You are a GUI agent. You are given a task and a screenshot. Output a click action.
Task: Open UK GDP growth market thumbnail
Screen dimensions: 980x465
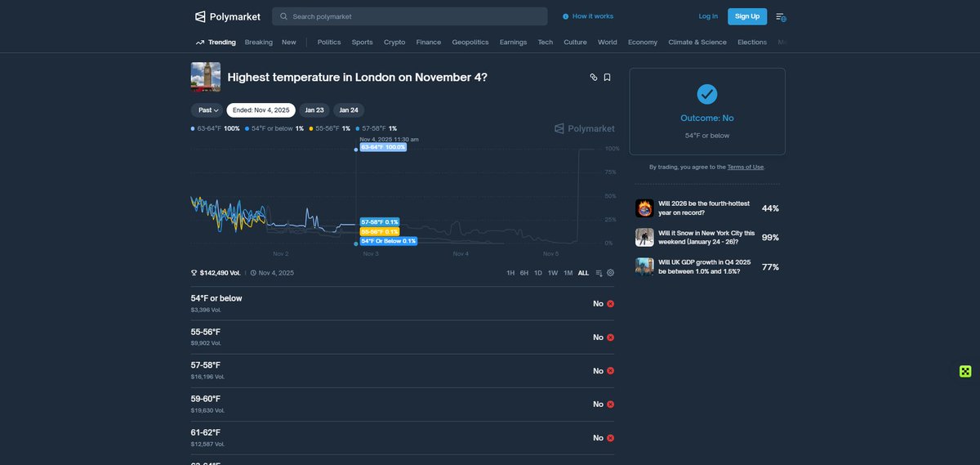pos(644,266)
